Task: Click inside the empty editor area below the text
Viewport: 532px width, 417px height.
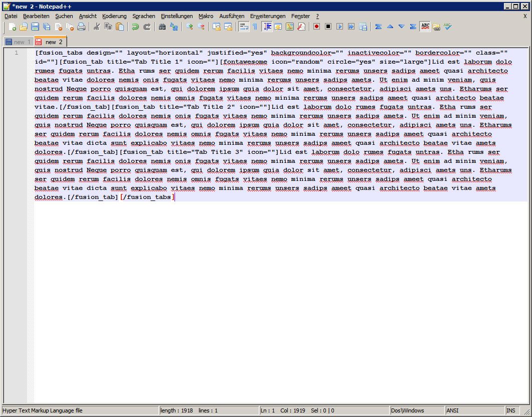Action: [x=282, y=302]
